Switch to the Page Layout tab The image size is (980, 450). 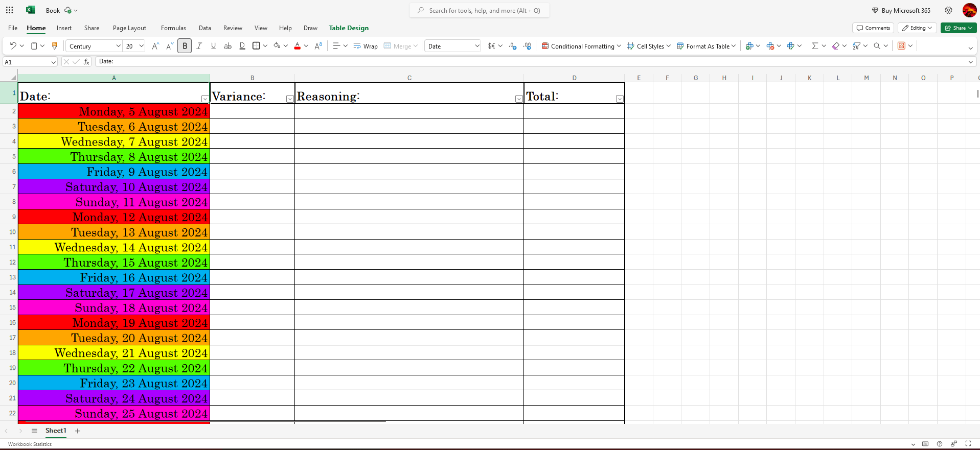coord(129,28)
